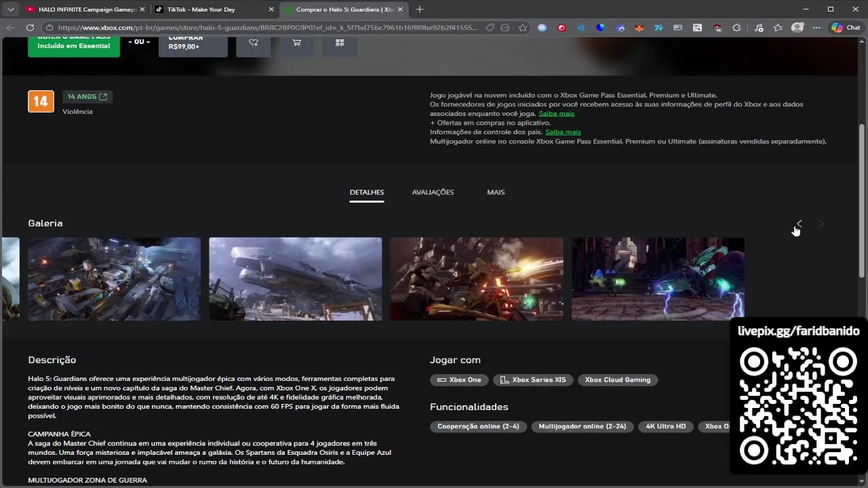This screenshot has width=868, height=488.
Task: Open the tab search dropdown arrow
Action: pos(10,9)
